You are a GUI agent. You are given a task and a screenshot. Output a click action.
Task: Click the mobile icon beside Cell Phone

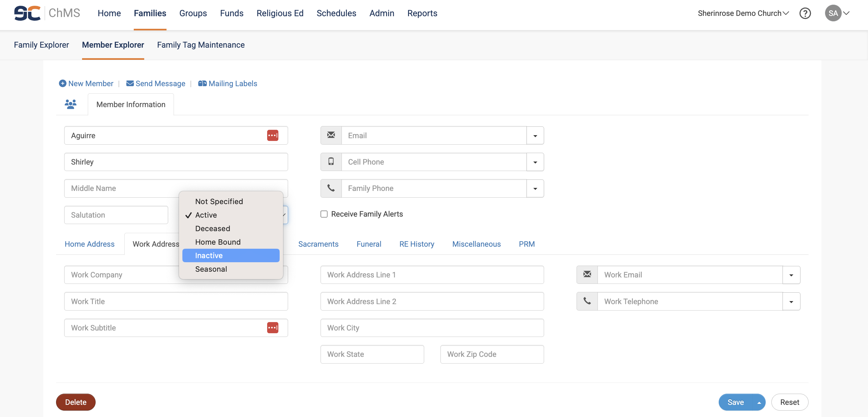tap(331, 162)
